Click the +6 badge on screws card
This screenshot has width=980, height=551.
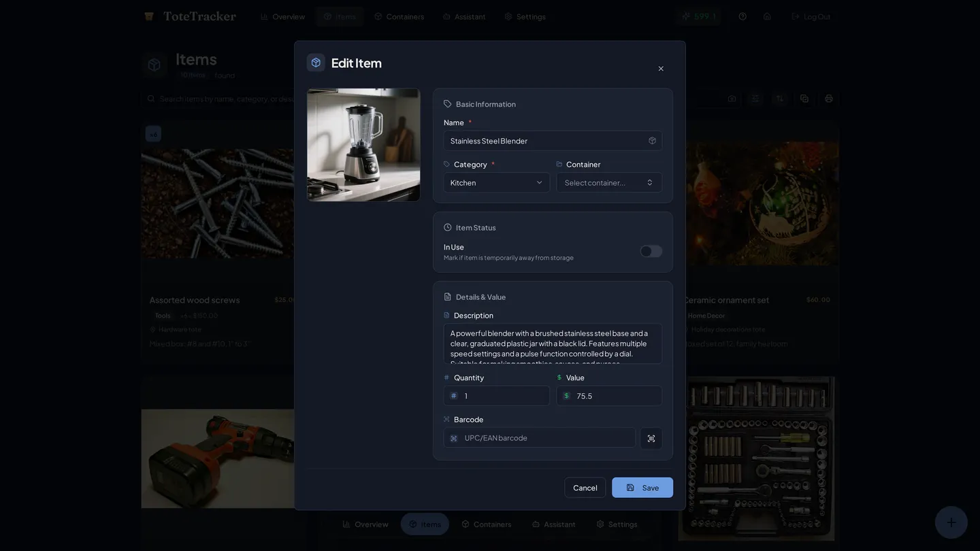pos(153,134)
